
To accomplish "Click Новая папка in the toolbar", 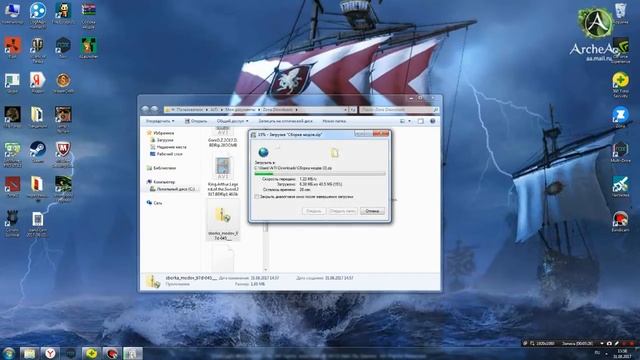I will [x=334, y=121].
